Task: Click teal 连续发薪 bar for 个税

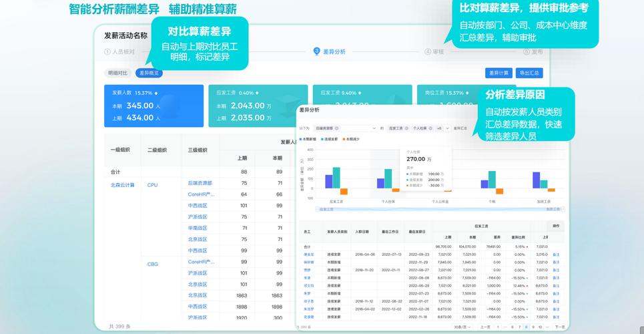Action: point(492,180)
